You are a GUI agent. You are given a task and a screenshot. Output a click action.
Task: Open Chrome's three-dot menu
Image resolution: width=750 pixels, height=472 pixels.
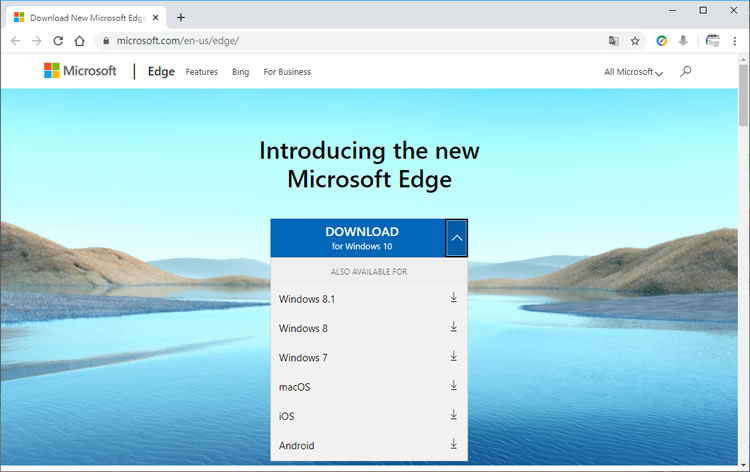click(734, 41)
